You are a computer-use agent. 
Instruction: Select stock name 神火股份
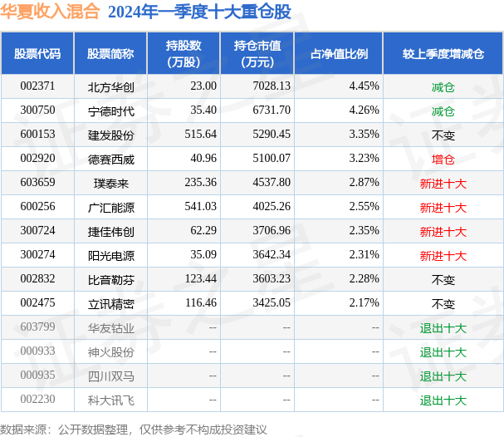111,352
